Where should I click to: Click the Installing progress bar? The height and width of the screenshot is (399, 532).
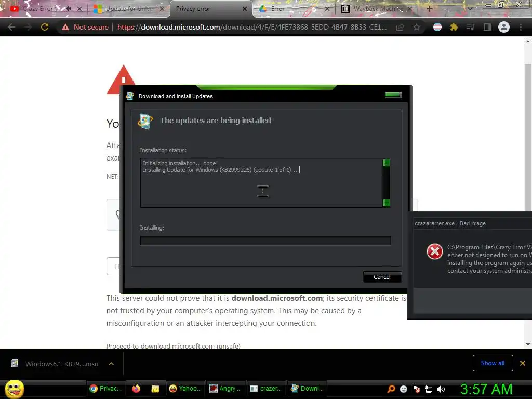(265, 241)
